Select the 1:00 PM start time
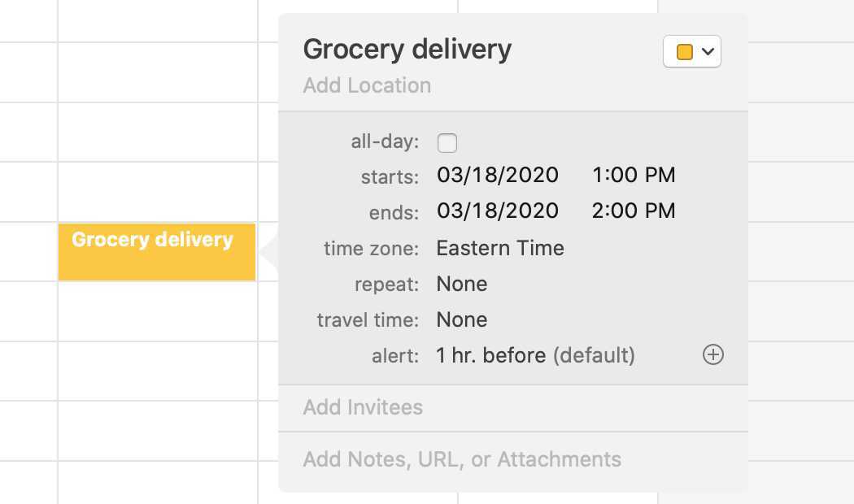The image size is (854, 504). click(x=634, y=176)
